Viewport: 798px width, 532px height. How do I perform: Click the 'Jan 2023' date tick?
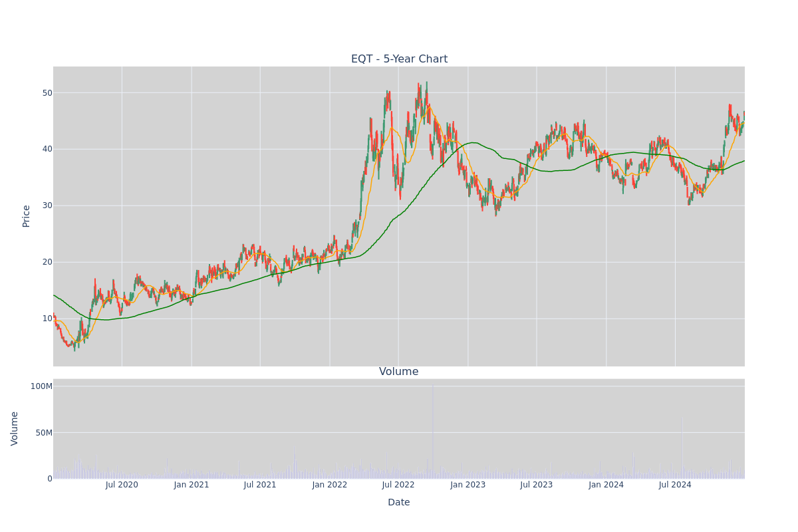click(x=468, y=485)
